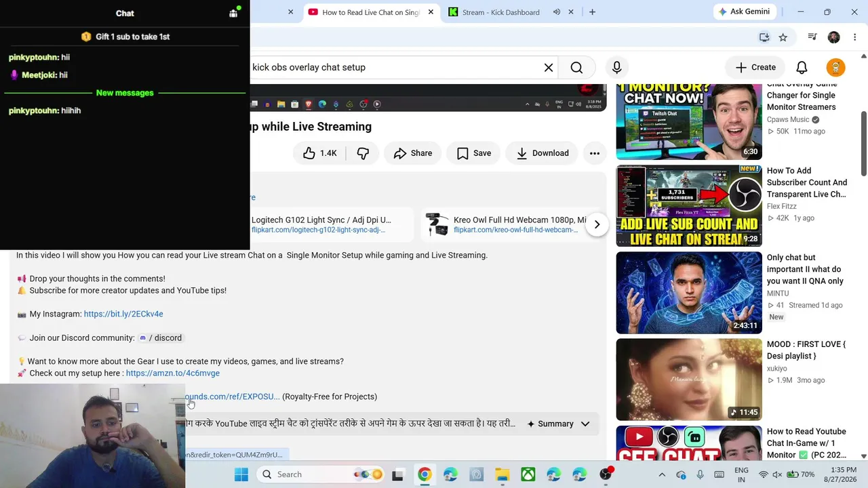
Task: Click the microphone icon in the system tray
Action: click(x=700, y=474)
